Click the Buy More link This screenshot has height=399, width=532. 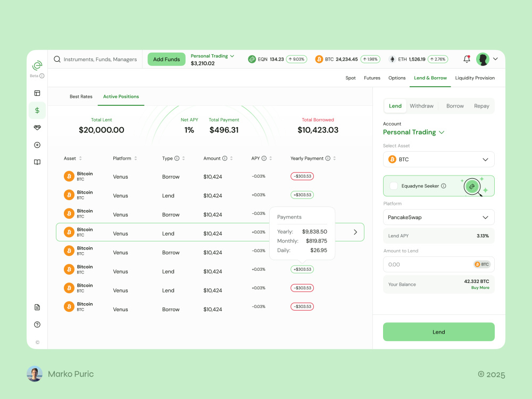click(x=480, y=288)
